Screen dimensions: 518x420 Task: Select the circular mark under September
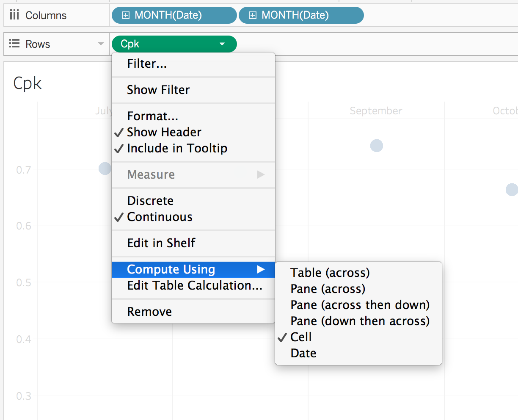click(x=376, y=146)
